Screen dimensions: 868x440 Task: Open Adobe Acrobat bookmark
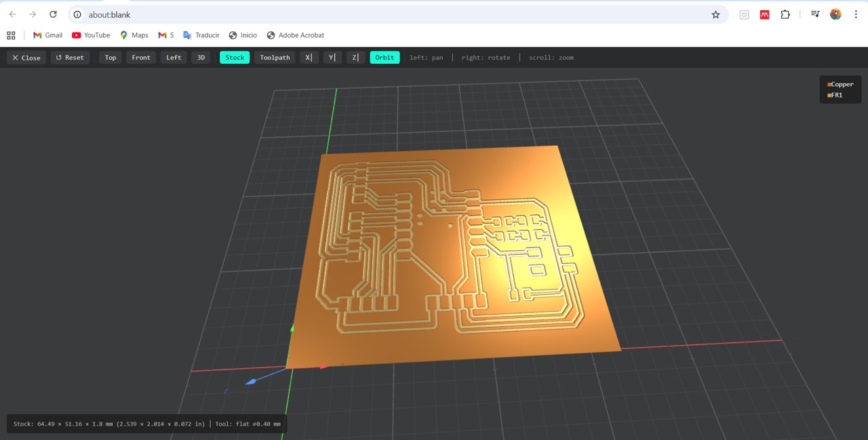coord(295,35)
